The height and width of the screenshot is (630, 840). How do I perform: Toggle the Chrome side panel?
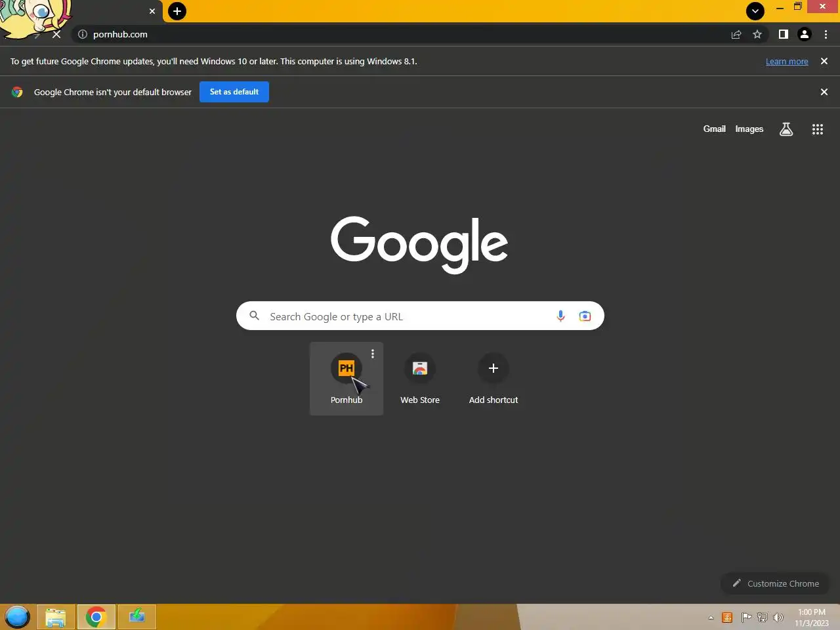tap(783, 34)
